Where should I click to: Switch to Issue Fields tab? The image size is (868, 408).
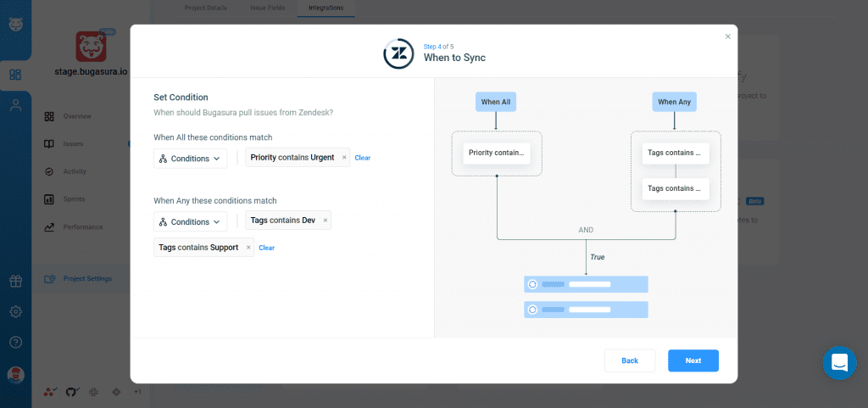(266, 8)
